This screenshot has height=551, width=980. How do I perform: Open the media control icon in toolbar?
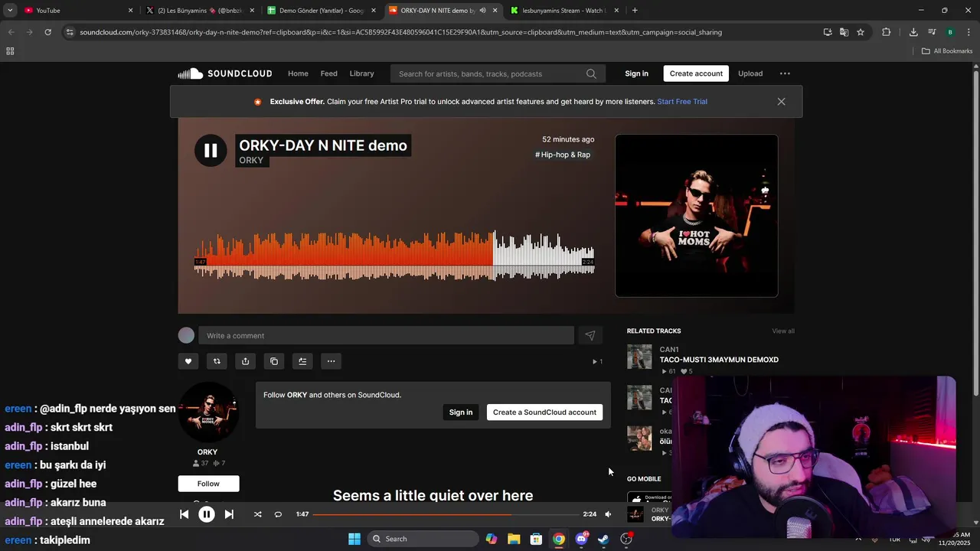click(x=932, y=32)
